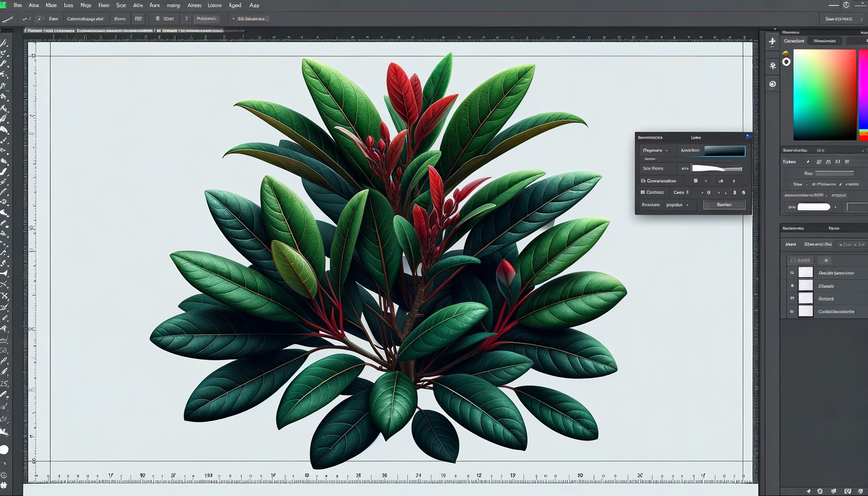Viewport: 868px width, 496px height.
Task: Click the green app logo icon
Action: point(3,5)
